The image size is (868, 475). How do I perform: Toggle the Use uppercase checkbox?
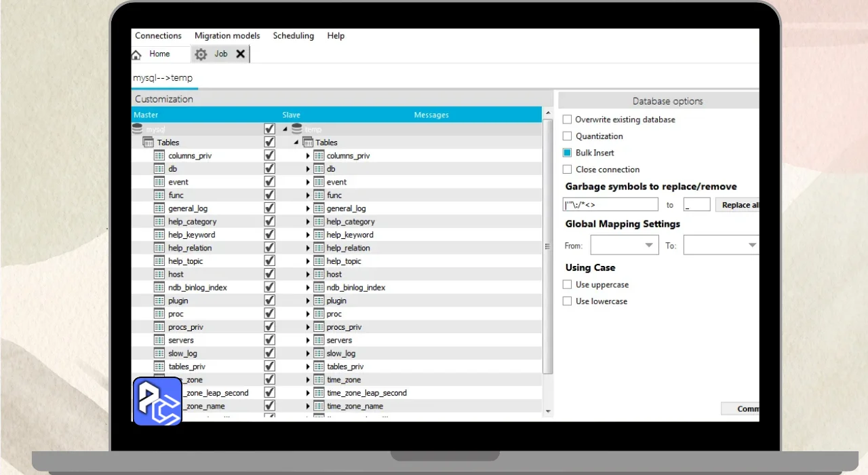[568, 285]
